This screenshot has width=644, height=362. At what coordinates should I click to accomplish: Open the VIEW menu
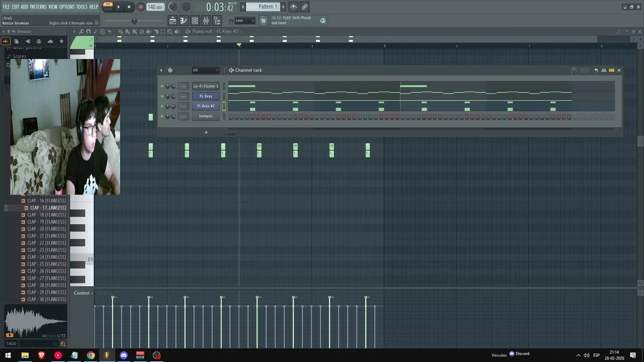tap(53, 7)
